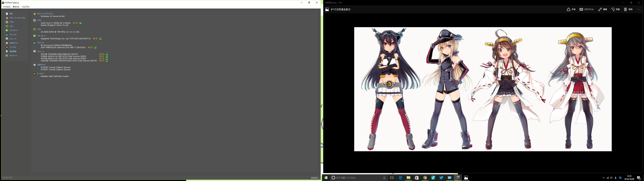Select オーディオ in the Speccy sidebar
The height and width of the screenshot is (181, 644).
13,47
